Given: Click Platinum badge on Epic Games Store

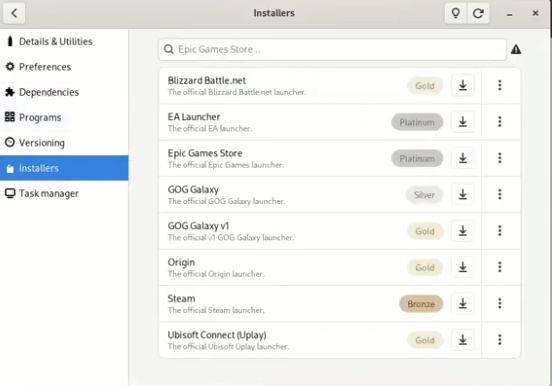Looking at the screenshot, I should point(417,158).
